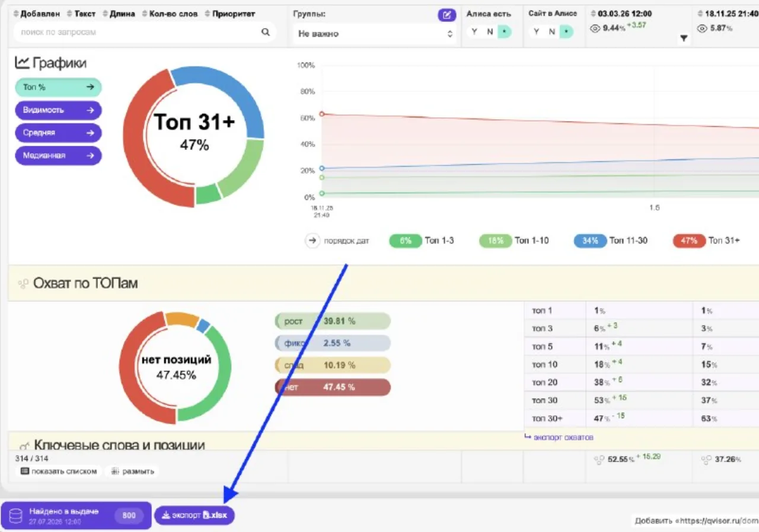Toggle the green 6% «Топ 1-3» legend pill
Viewport: 759px width, 532px height.
tap(405, 241)
